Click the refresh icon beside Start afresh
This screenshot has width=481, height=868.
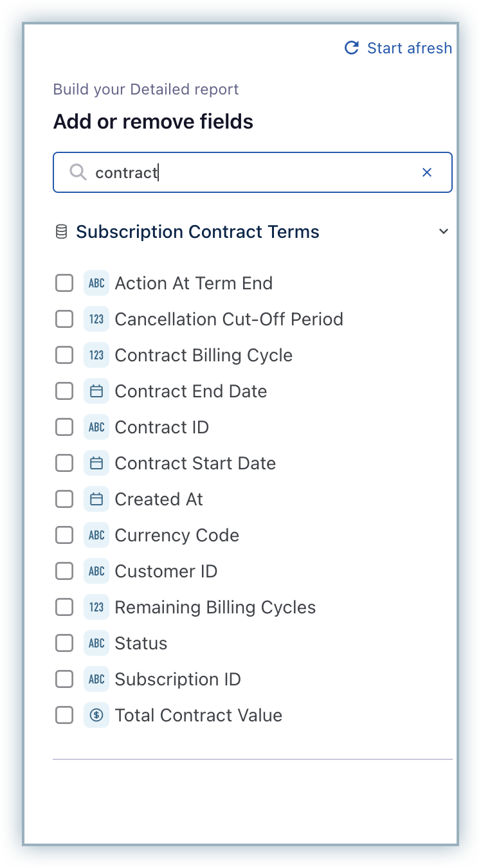point(352,48)
